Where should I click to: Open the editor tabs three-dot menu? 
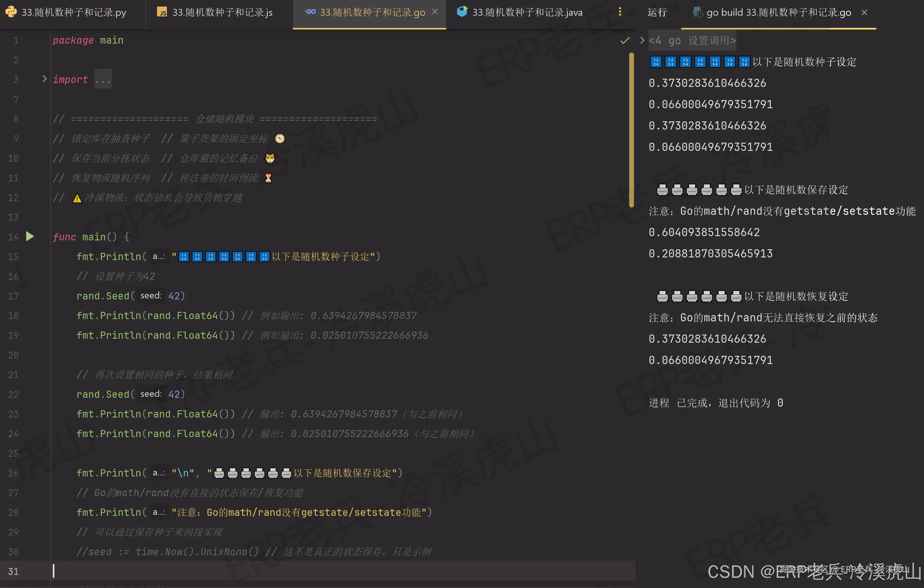pyautogui.click(x=620, y=12)
